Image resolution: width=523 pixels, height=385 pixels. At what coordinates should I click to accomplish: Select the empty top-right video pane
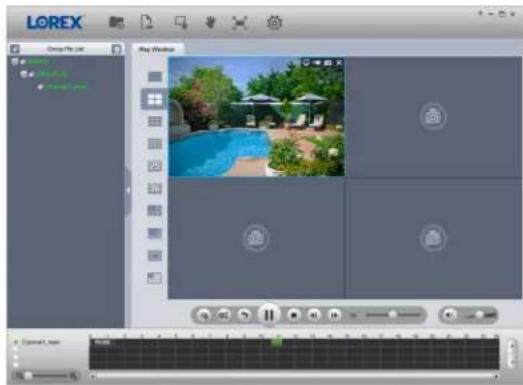click(434, 117)
